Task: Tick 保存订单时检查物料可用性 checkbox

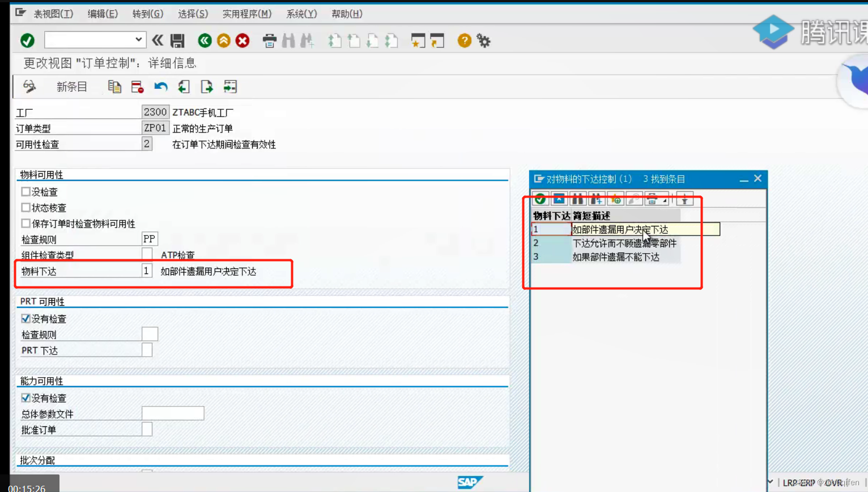Action: click(x=25, y=224)
